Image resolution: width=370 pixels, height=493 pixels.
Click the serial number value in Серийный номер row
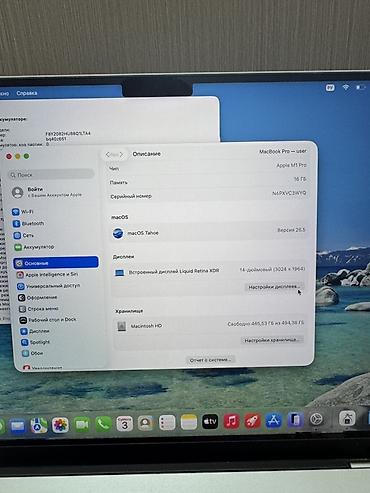(x=289, y=193)
